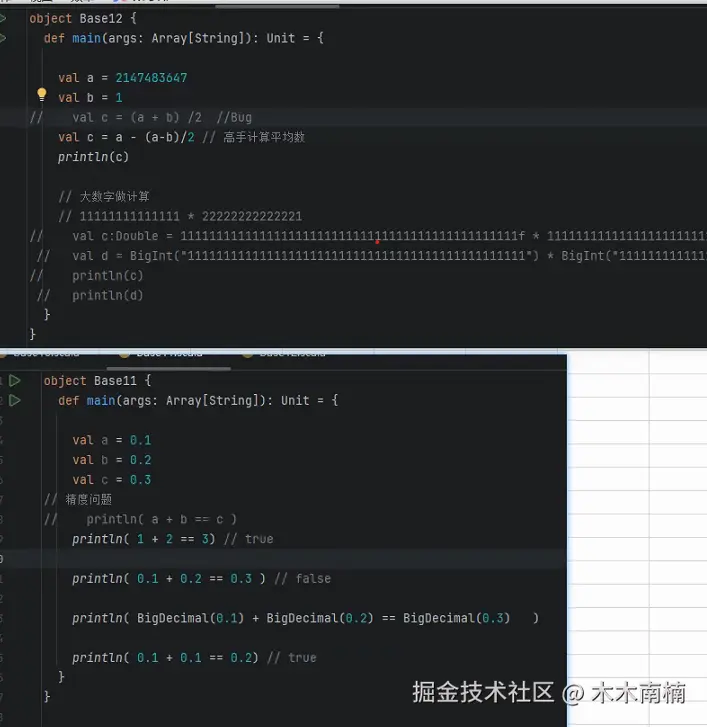Click the run arrow next to object Base12
The height and width of the screenshot is (727, 707).
(3, 18)
